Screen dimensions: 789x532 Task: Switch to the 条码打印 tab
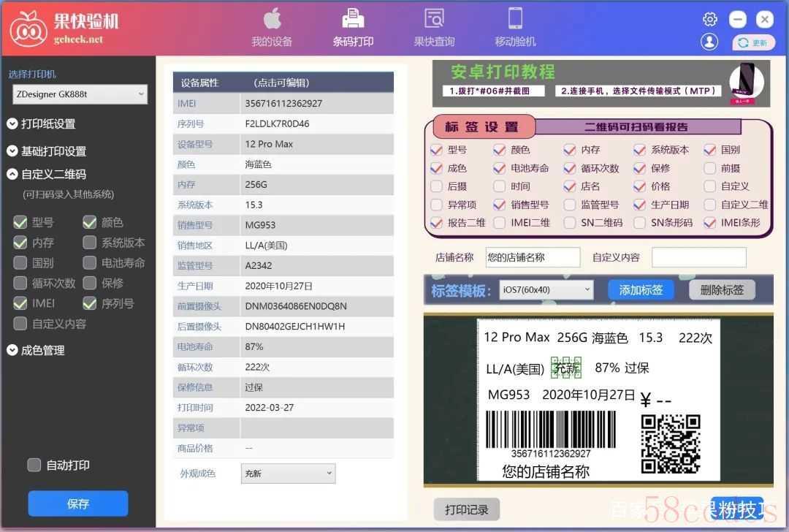(353, 28)
